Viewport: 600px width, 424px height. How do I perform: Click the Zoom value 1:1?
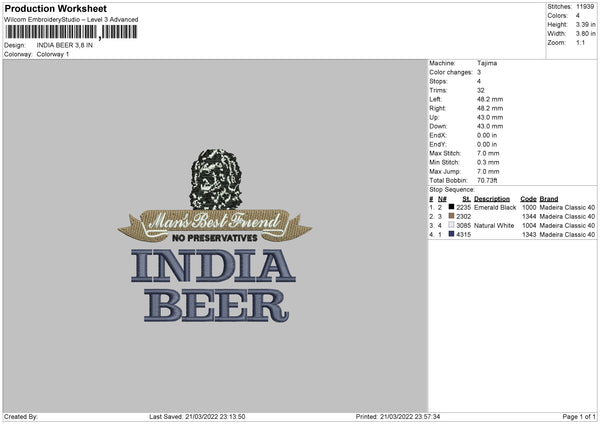pos(580,42)
